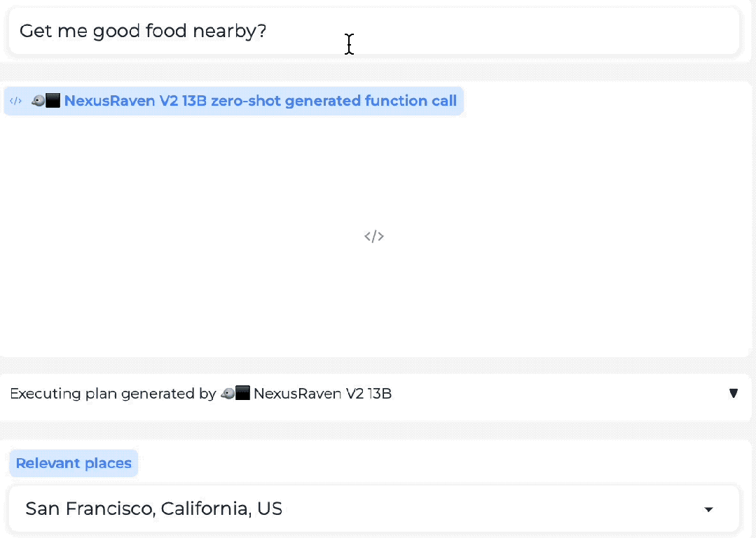Screen dimensions: 756x538
Task: Click the 'NexusRaven V2 13B' text in the accordion row
Action: (x=322, y=394)
